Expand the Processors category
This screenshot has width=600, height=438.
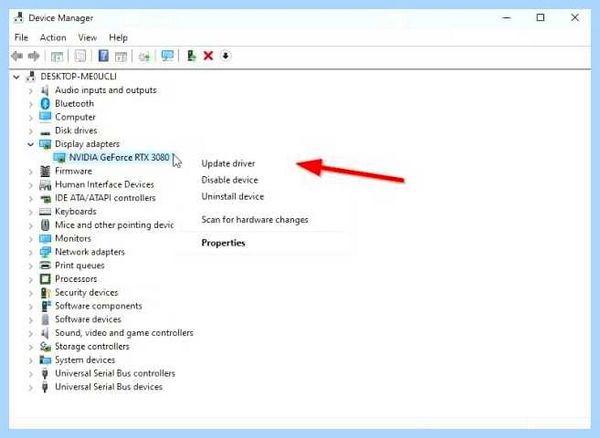coord(31,279)
